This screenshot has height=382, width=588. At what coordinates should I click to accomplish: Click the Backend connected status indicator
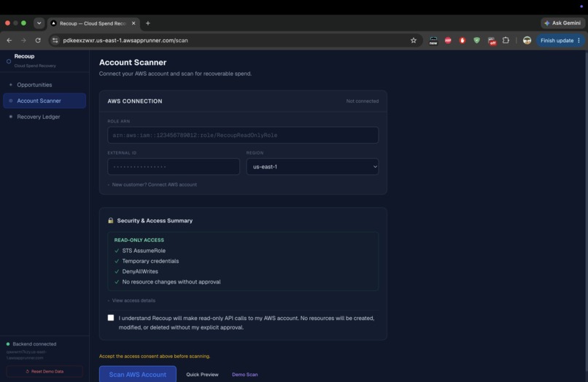(x=31, y=344)
